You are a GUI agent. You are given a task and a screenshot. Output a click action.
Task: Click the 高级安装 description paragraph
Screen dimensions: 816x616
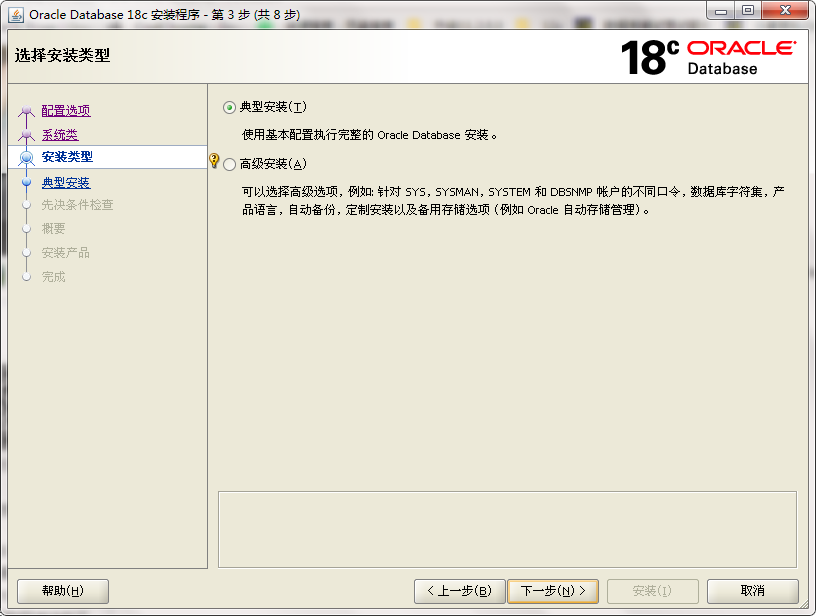click(513, 201)
